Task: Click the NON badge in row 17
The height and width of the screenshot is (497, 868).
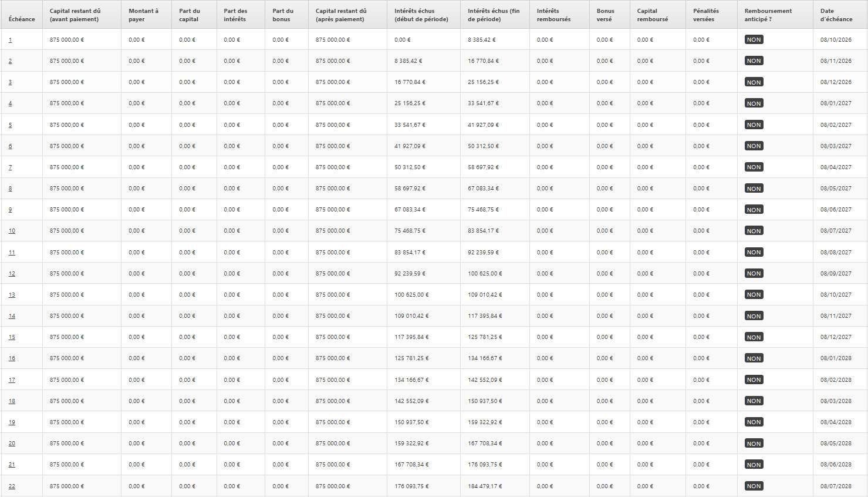Action: 754,380
